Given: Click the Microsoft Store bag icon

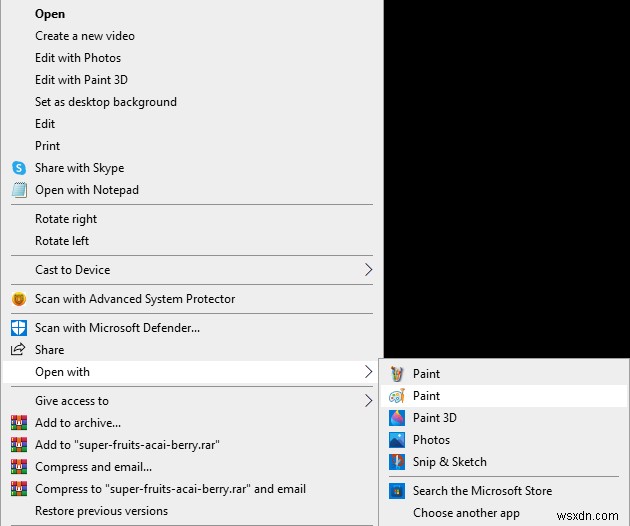Looking at the screenshot, I should pos(397,491).
